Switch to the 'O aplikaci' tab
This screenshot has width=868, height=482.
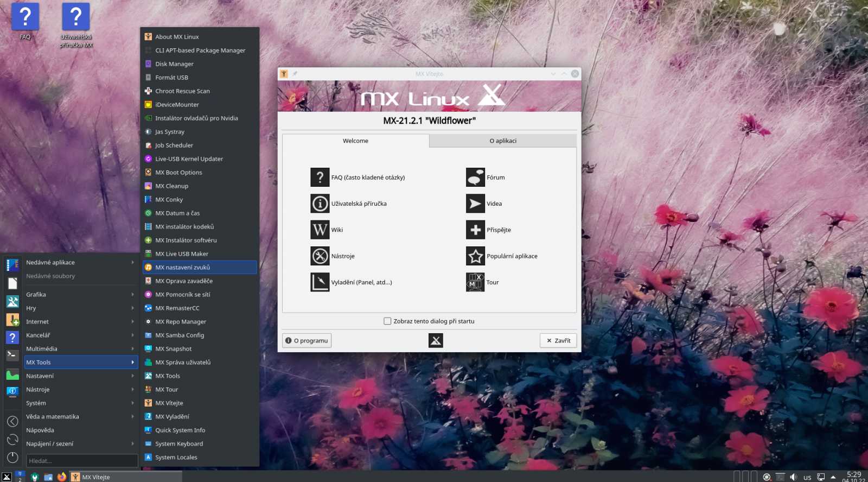point(503,141)
